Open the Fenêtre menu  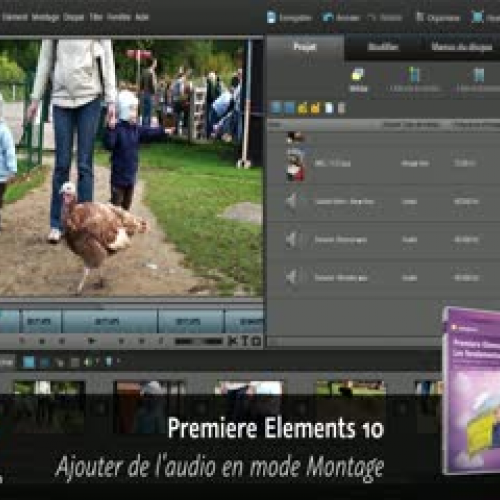coord(119,17)
